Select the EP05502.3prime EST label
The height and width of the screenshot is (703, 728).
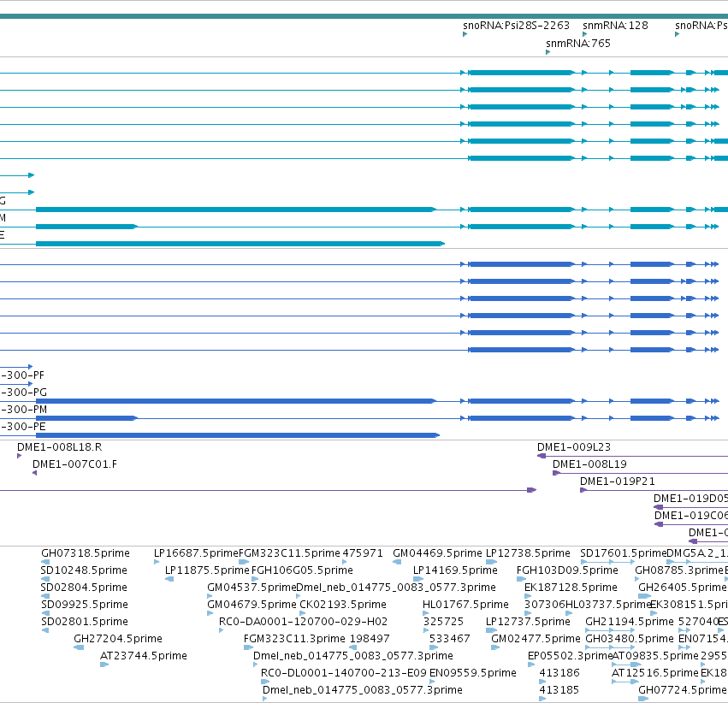tap(570, 657)
